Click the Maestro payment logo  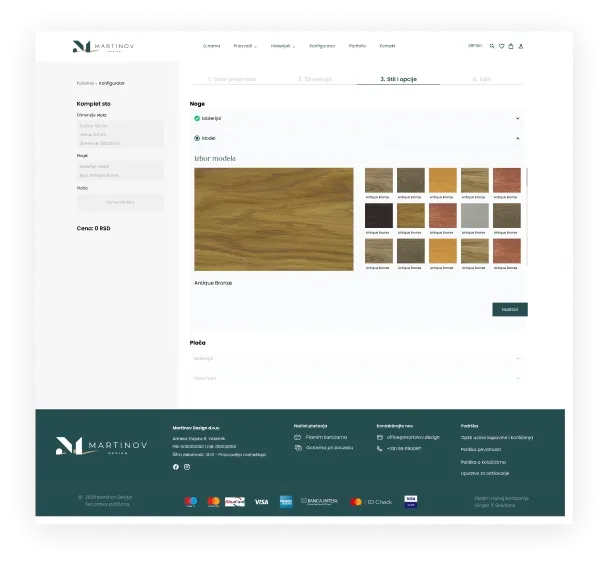[x=191, y=502]
